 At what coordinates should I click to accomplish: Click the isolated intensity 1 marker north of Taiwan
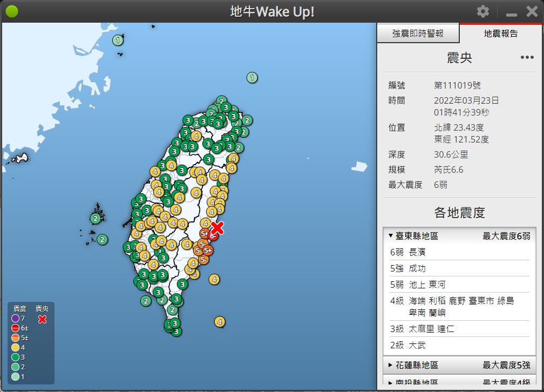click(x=252, y=78)
